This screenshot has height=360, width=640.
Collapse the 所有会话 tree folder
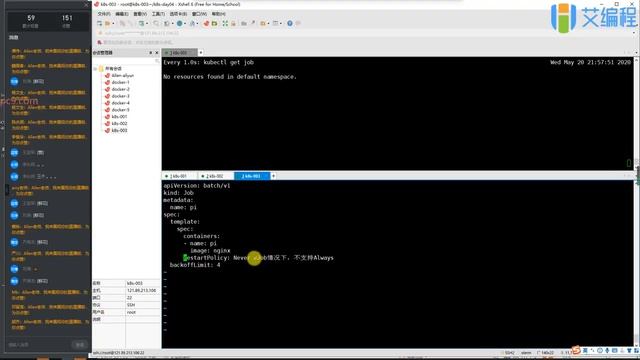(x=95, y=69)
